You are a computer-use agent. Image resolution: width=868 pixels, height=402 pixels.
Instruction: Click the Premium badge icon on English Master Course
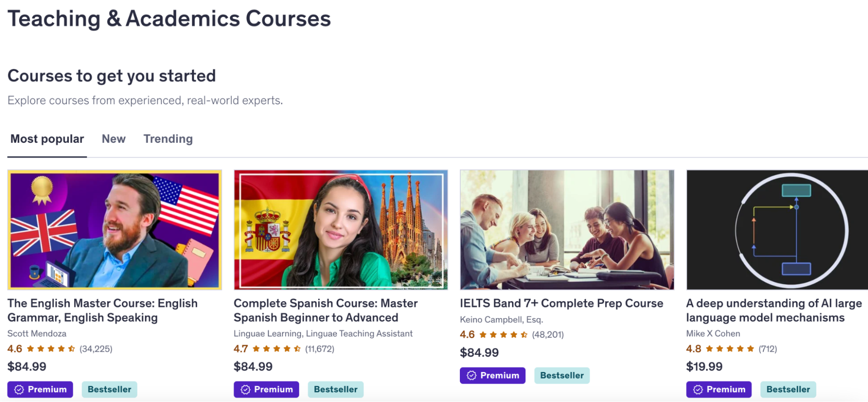click(19, 389)
